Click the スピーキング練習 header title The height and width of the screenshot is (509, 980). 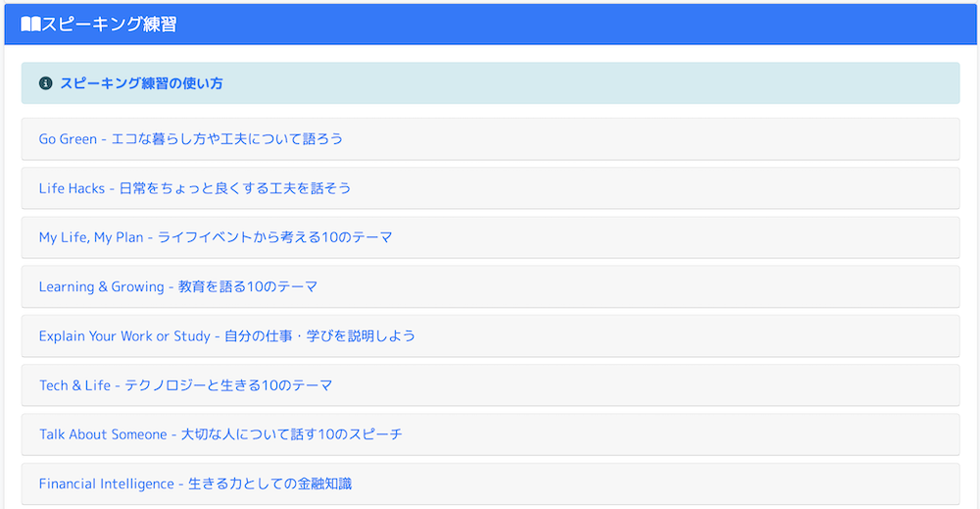pyautogui.click(x=109, y=25)
